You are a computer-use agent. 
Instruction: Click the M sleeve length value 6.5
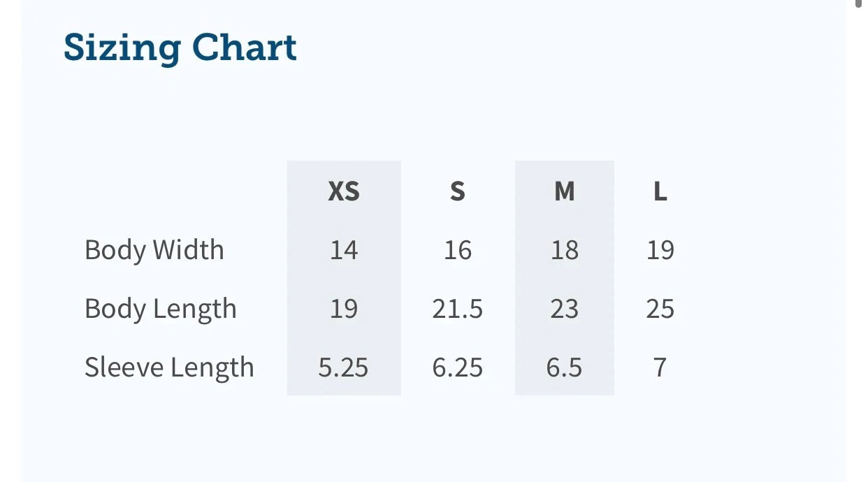[565, 367]
